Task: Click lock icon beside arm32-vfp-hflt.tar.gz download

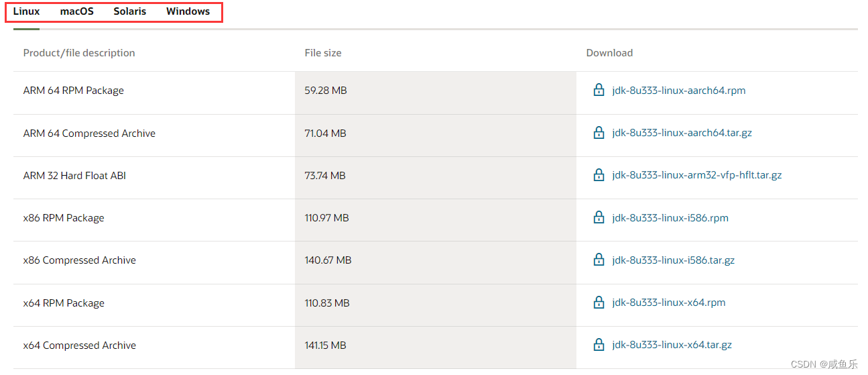Action: pos(599,174)
